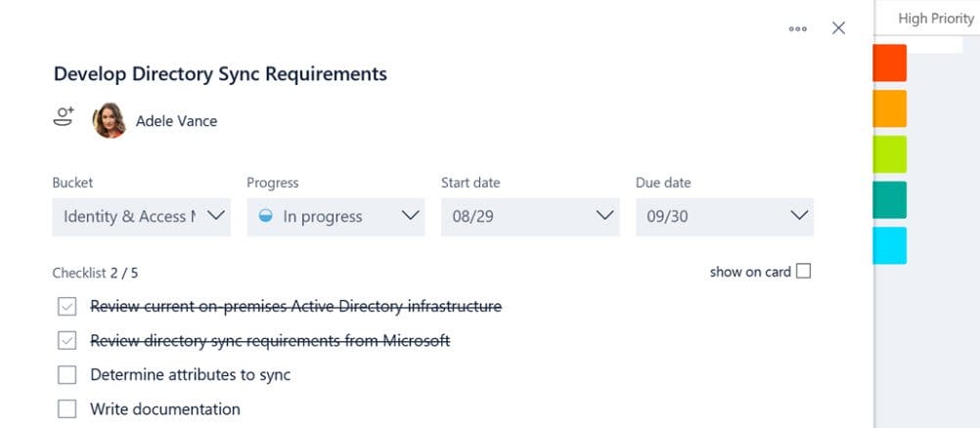
Task: Open the Start date picker
Action: [530, 216]
